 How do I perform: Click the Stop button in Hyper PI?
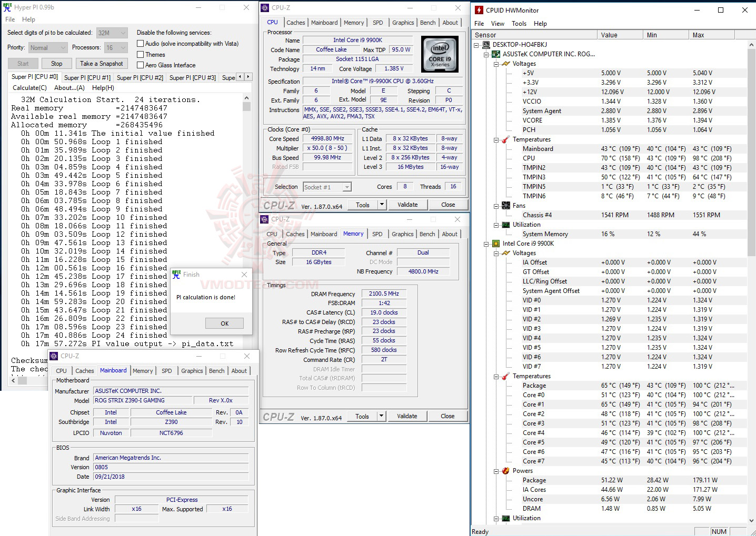click(57, 64)
